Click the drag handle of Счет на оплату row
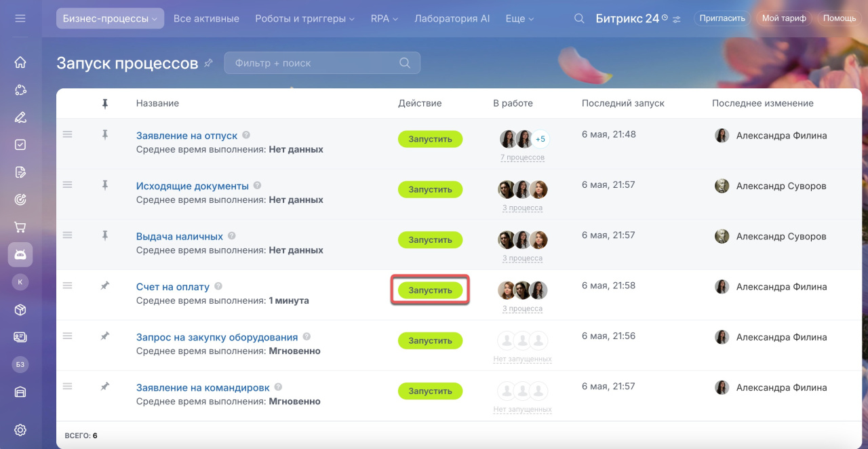This screenshot has width=868, height=449. 67,286
